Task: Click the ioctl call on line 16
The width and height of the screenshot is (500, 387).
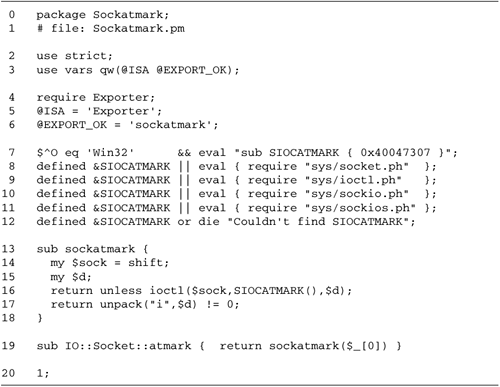Action: (247, 291)
